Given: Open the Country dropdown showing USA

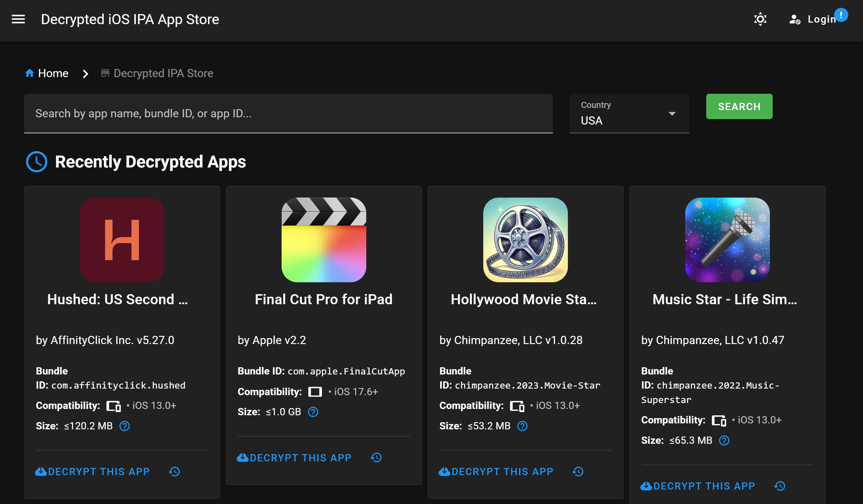Looking at the screenshot, I should click(x=629, y=113).
